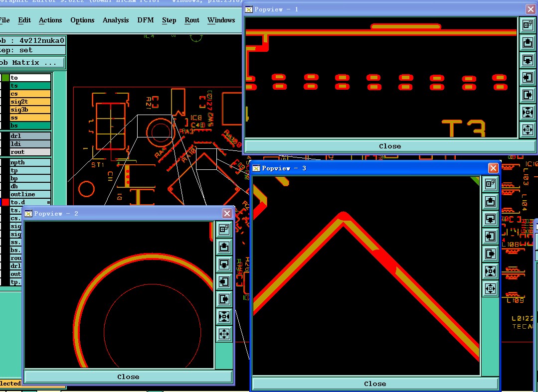This screenshot has width=538, height=392.
Task: Expand the small box icon on to.d row
Action: (48, 203)
